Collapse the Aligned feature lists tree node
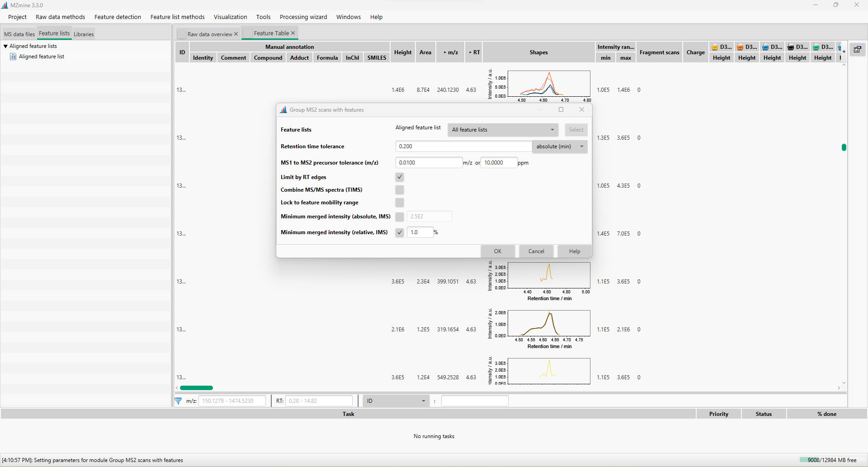The height and width of the screenshot is (467, 868). tap(5, 46)
